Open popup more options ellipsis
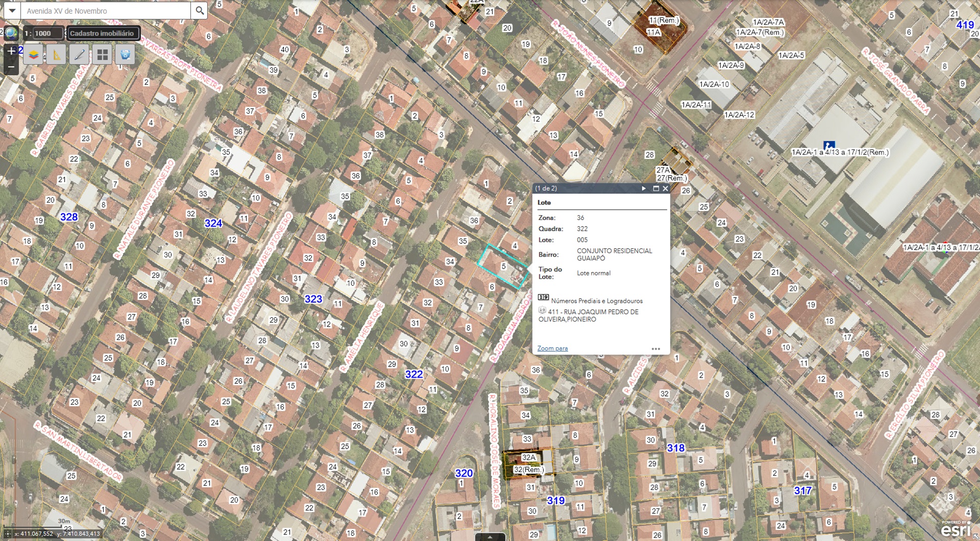 click(656, 349)
